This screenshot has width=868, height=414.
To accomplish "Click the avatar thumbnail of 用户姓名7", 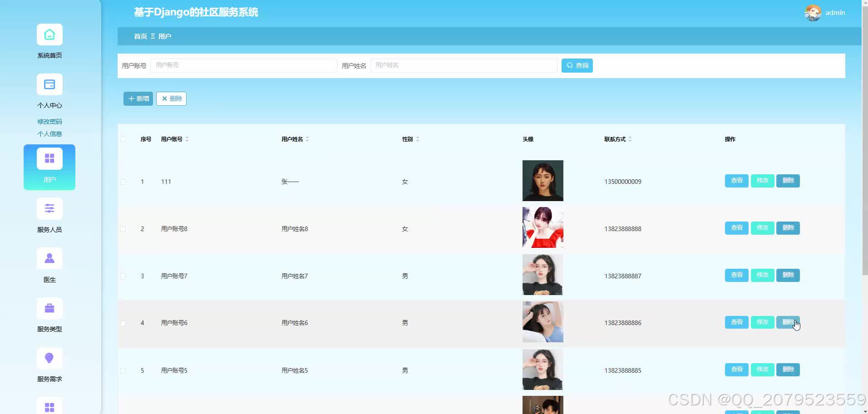I will click(542, 275).
